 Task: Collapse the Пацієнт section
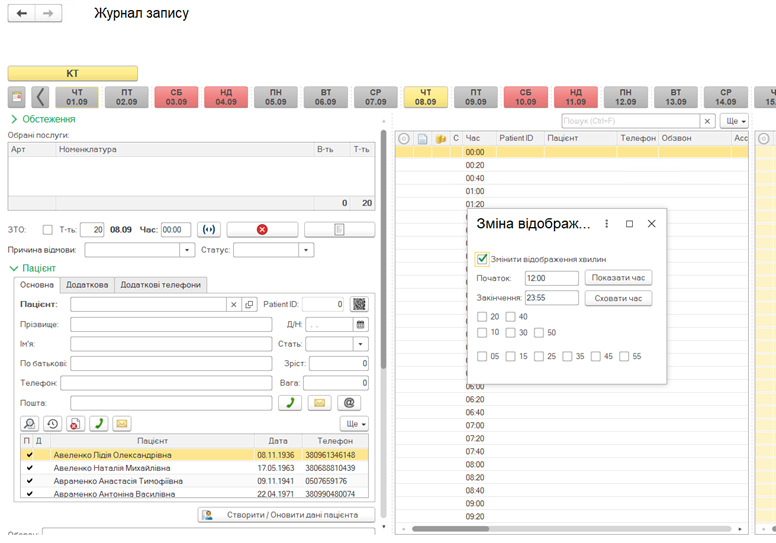click(x=14, y=268)
